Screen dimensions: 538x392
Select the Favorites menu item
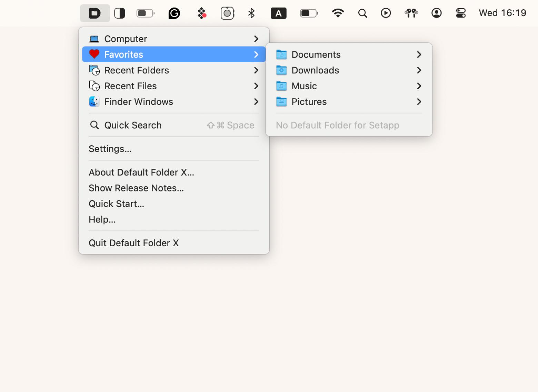[174, 54]
